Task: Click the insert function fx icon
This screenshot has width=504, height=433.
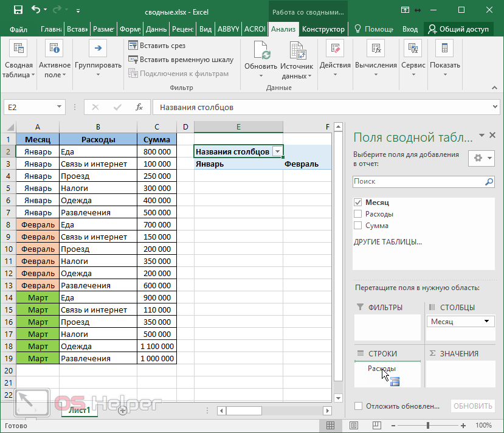Action: click(x=139, y=107)
